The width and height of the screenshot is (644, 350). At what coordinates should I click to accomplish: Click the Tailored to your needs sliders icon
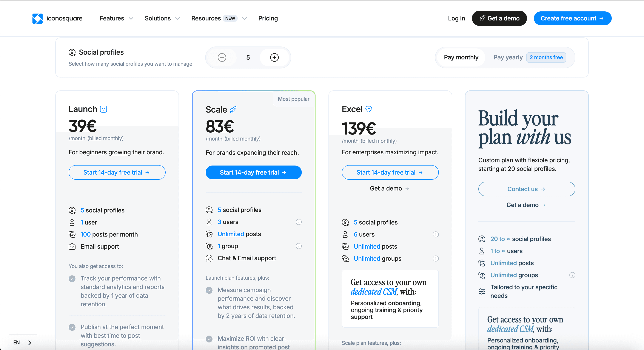[x=482, y=291]
